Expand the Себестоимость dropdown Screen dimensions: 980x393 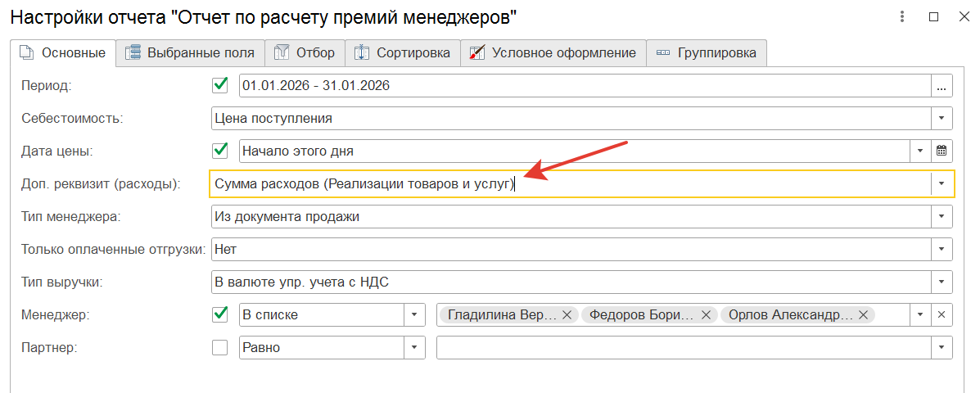click(x=942, y=118)
